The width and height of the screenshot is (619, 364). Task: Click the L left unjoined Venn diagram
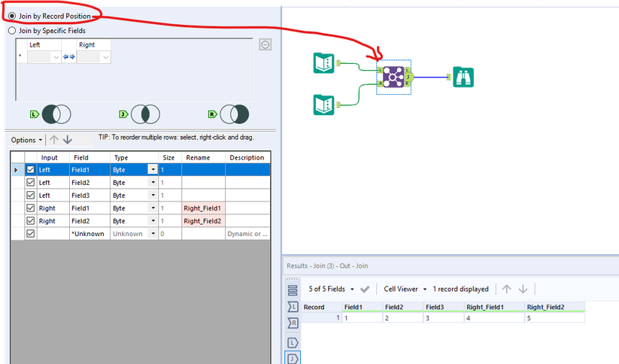pos(56,114)
